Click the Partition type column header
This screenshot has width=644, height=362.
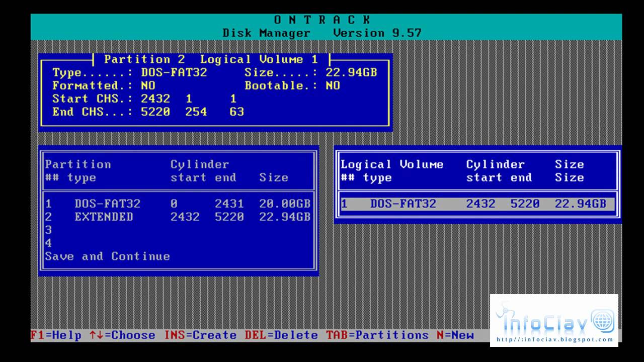(x=78, y=171)
